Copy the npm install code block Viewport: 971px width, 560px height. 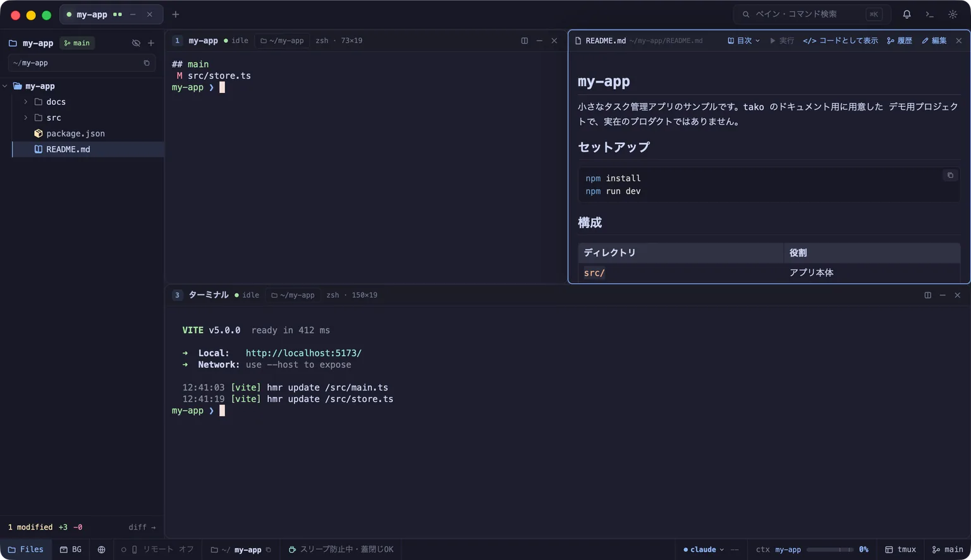point(950,175)
